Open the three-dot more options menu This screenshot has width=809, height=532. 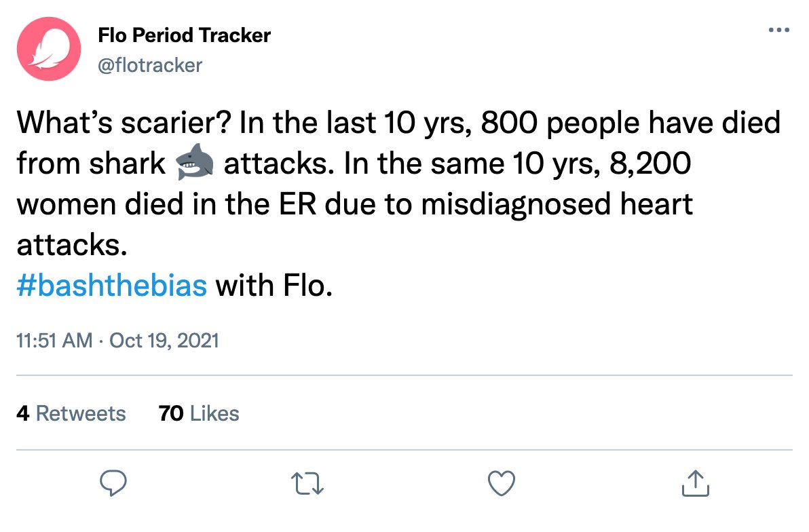pyautogui.click(x=778, y=30)
